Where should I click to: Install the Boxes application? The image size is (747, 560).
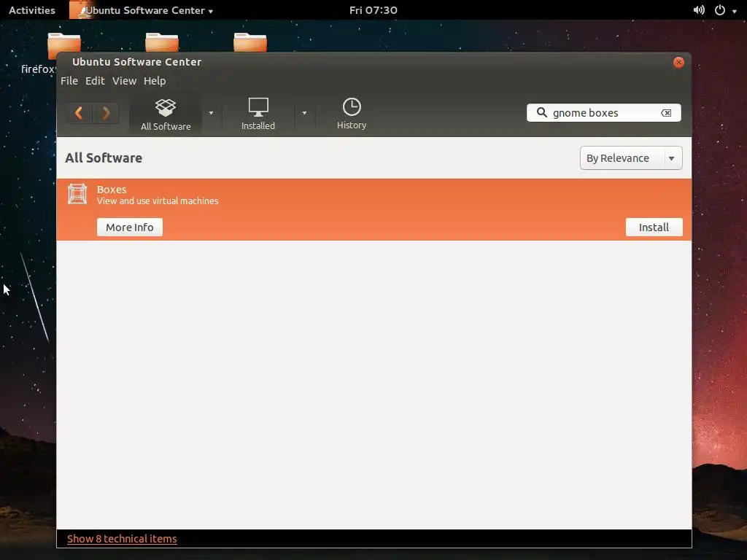point(654,227)
